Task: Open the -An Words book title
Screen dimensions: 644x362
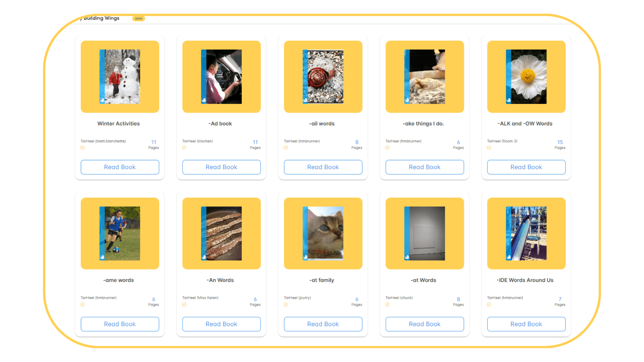Action: 220,280
